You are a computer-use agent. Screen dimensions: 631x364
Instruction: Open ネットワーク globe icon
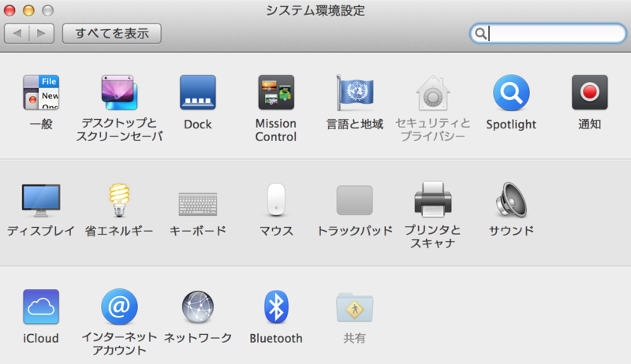point(198,307)
